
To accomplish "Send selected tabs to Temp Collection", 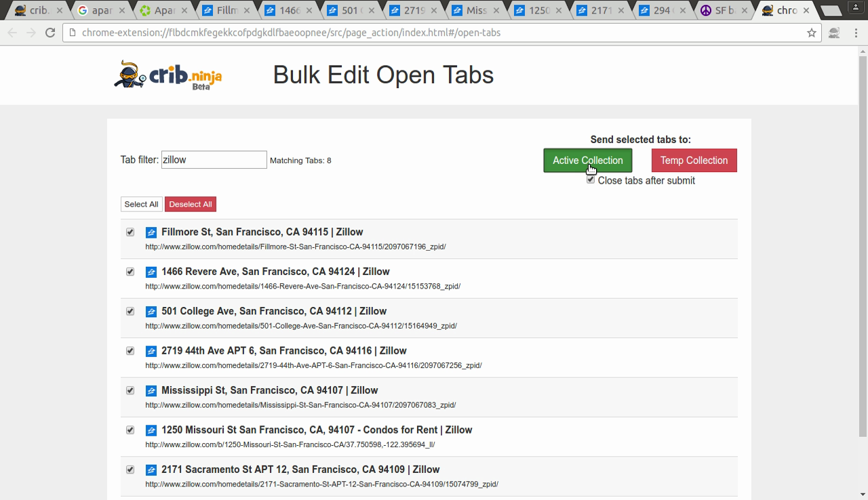I will [x=694, y=161].
